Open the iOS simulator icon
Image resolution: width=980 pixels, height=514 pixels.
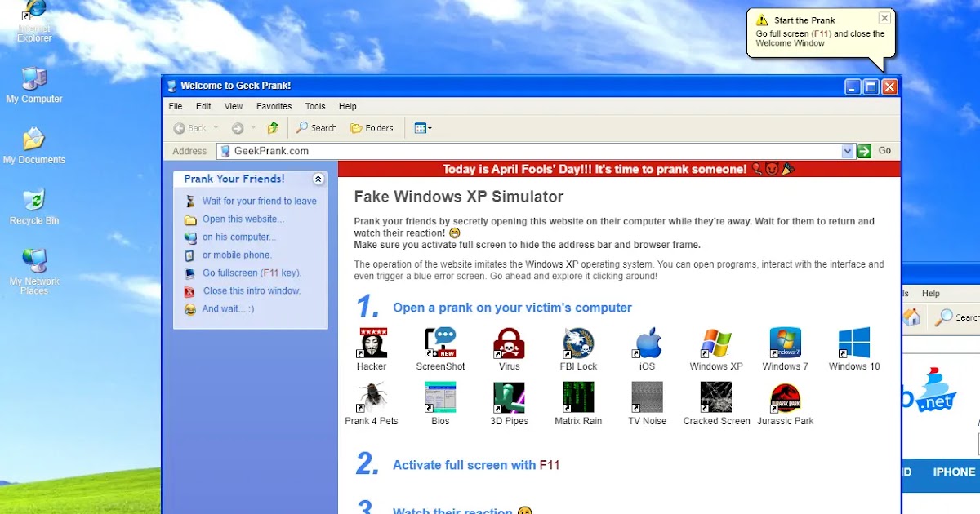tap(648, 343)
